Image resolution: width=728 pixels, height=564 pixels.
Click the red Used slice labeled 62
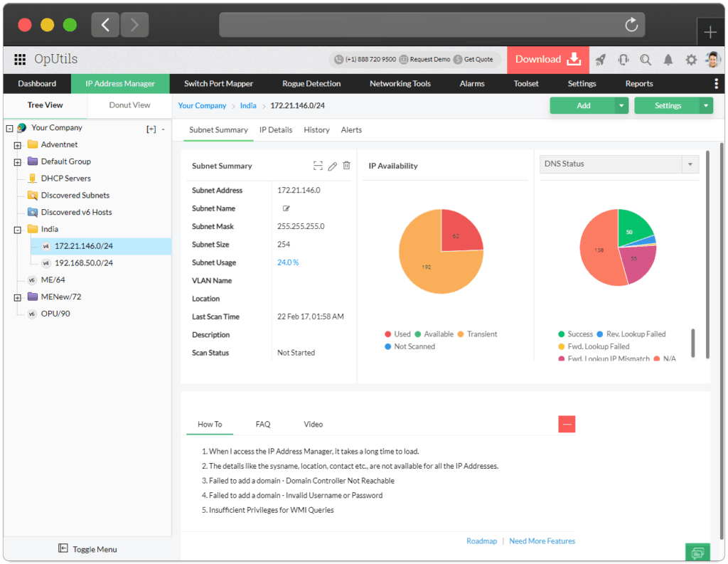pos(460,233)
